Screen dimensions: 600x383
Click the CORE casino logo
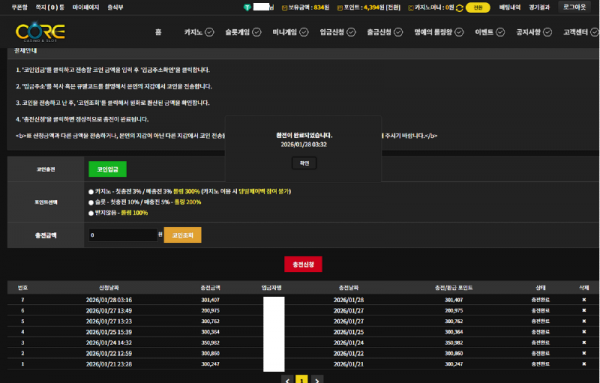(40, 32)
